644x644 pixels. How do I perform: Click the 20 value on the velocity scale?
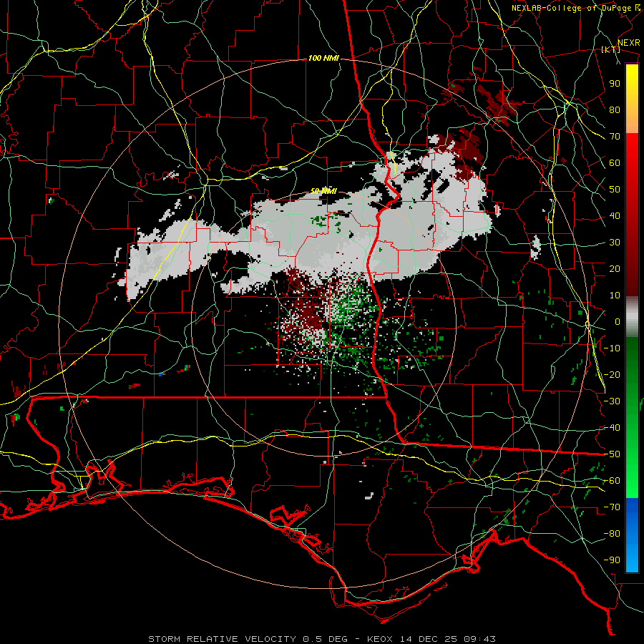615,268
